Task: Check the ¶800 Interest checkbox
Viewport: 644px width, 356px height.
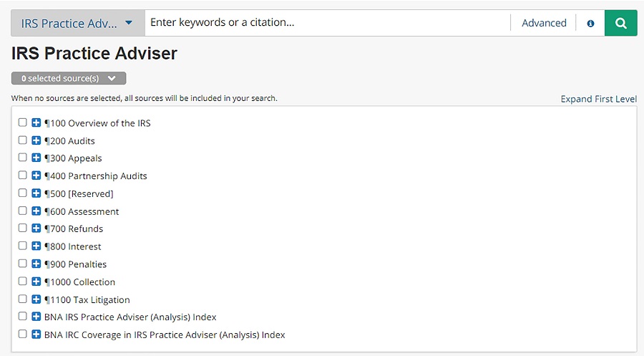Action: pos(23,246)
